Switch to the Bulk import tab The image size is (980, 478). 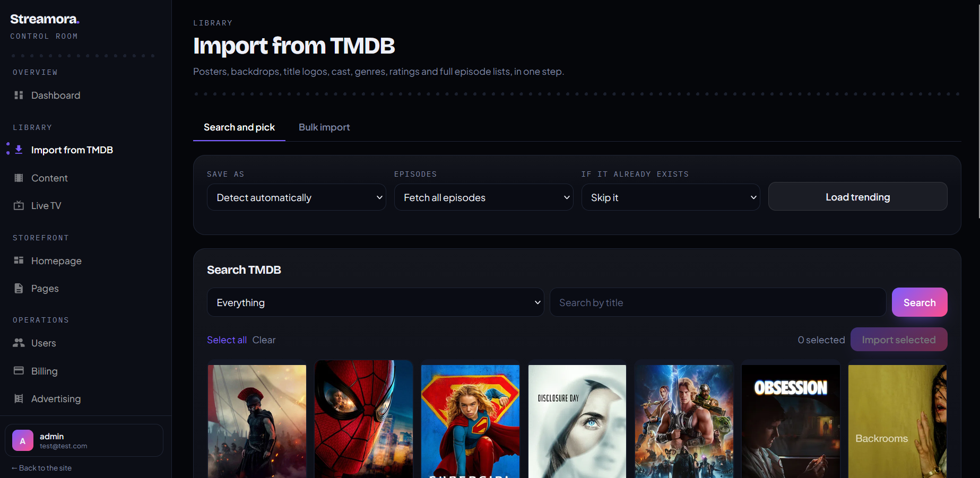click(324, 127)
